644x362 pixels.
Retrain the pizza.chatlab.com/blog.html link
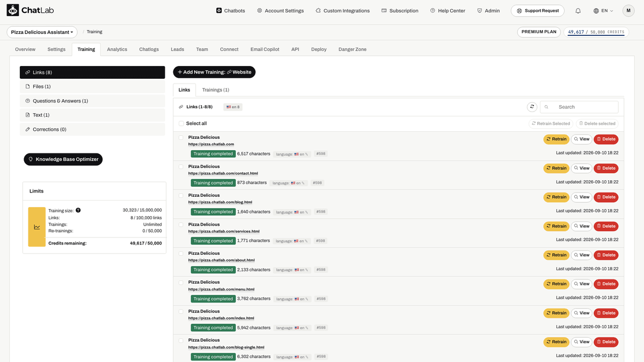556,197
